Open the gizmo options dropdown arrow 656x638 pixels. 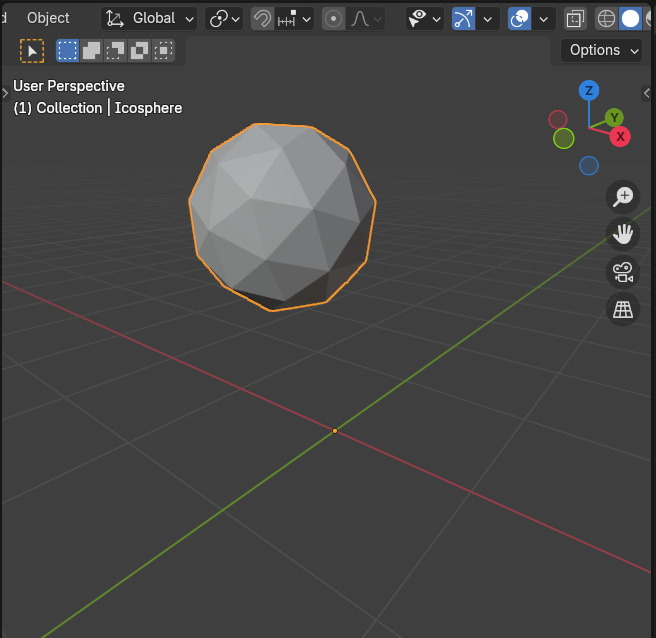tap(488, 18)
